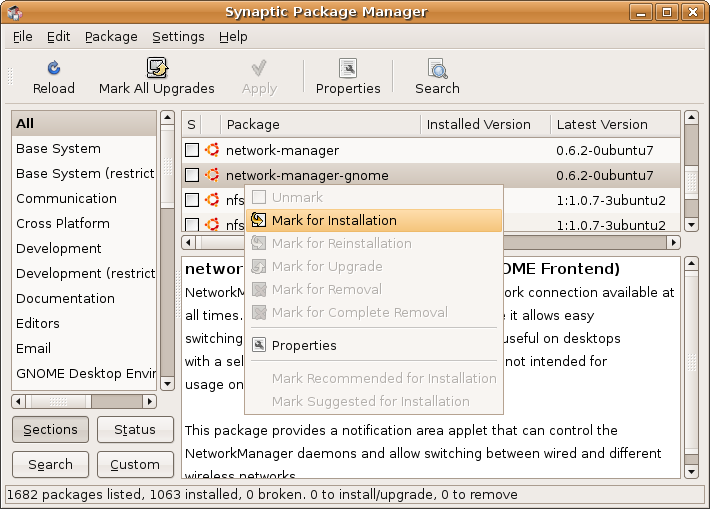
Task: Select the Editors category
Action: pyautogui.click(x=84, y=323)
